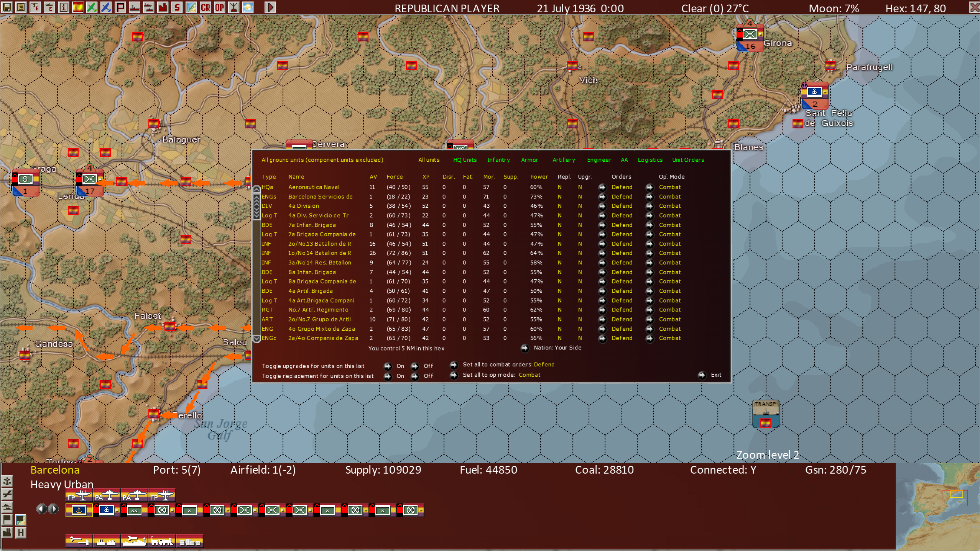Switch to the Logistics filter tab
Viewport: 980px width, 551px height.
click(x=650, y=160)
